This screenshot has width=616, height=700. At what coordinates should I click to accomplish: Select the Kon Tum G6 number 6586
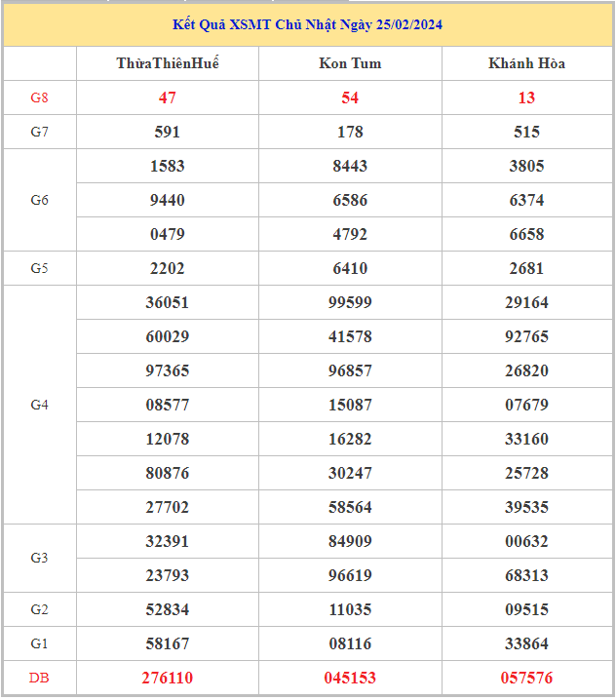[350, 200]
